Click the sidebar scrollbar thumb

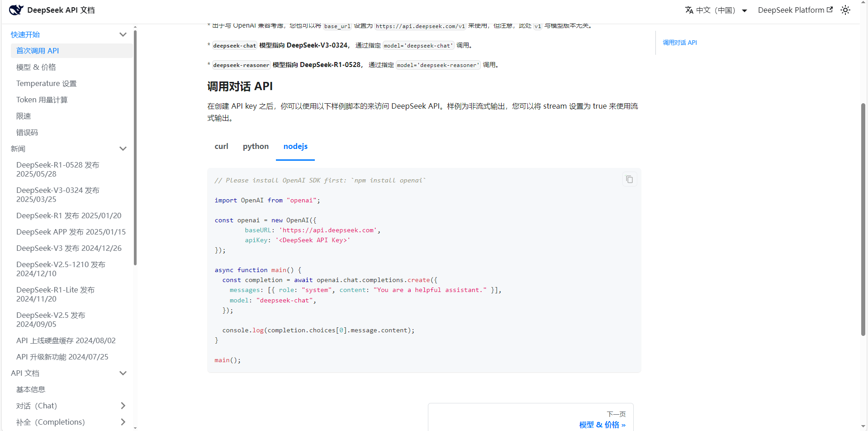click(x=135, y=148)
